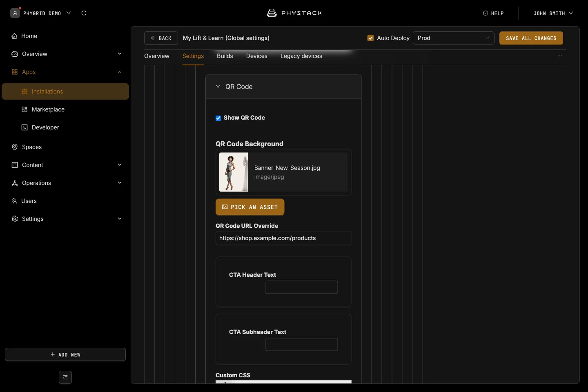
Task: Click Save All Changes button
Action: click(x=531, y=38)
